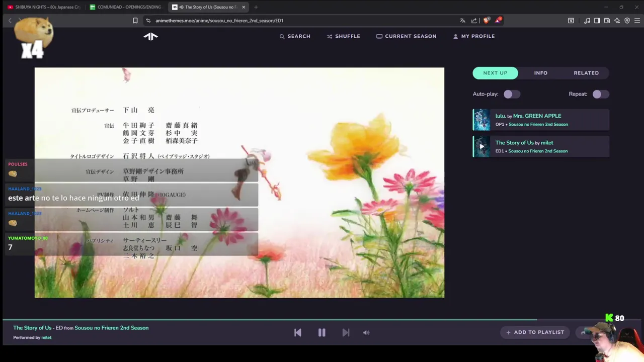This screenshot has height=362, width=644.
Task: Click the tab search icon in toolbar
Action: [571, 21]
